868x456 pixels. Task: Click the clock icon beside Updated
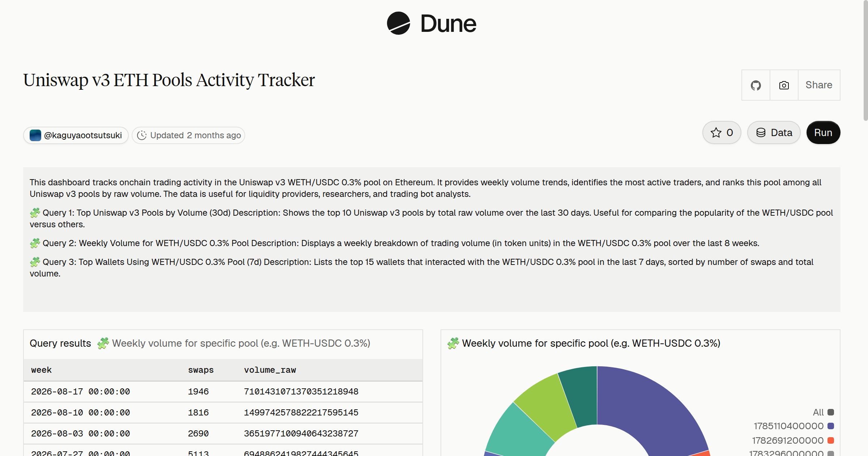point(142,135)
